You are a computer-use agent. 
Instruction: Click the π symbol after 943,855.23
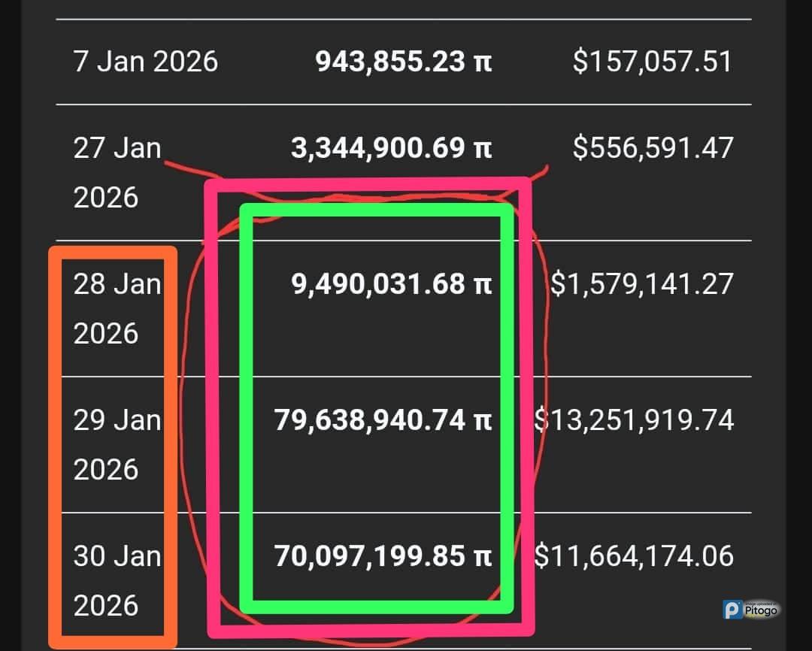tap(483, 62)
